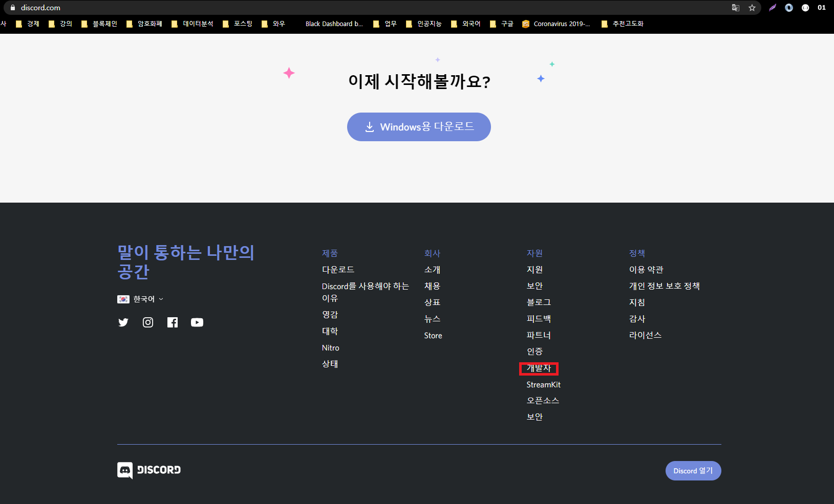This screenshot has width=834, height=504.
Task: Open Discord's Facebook page icon
Action: 173,322
